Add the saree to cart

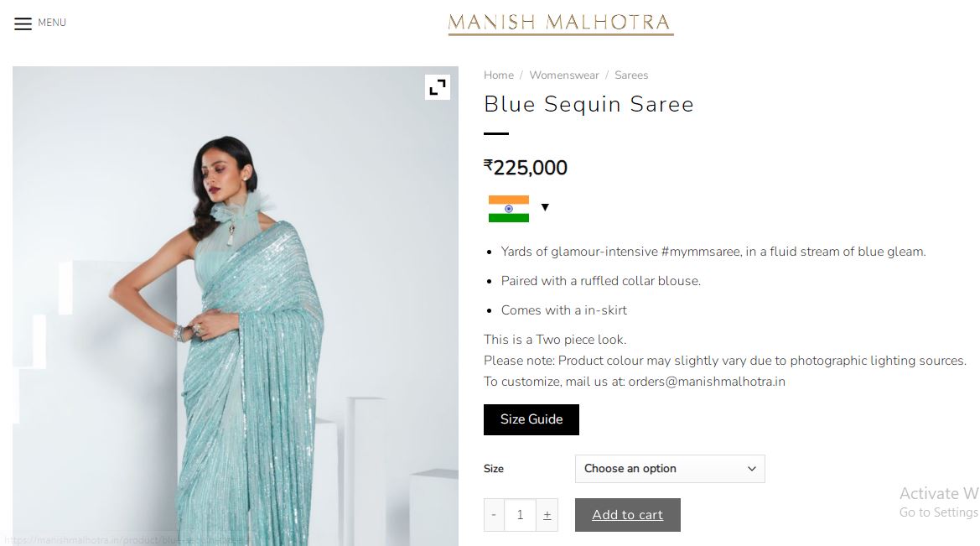coord(628,515)
